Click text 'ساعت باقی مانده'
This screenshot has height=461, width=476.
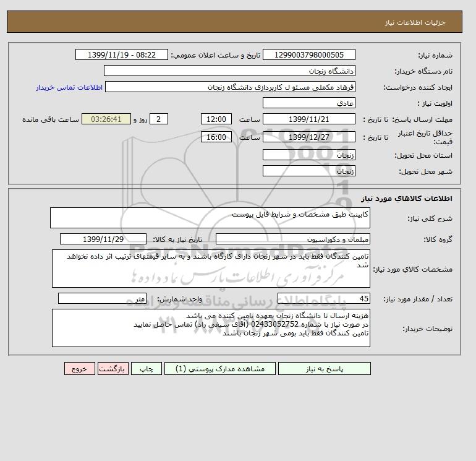51,119
